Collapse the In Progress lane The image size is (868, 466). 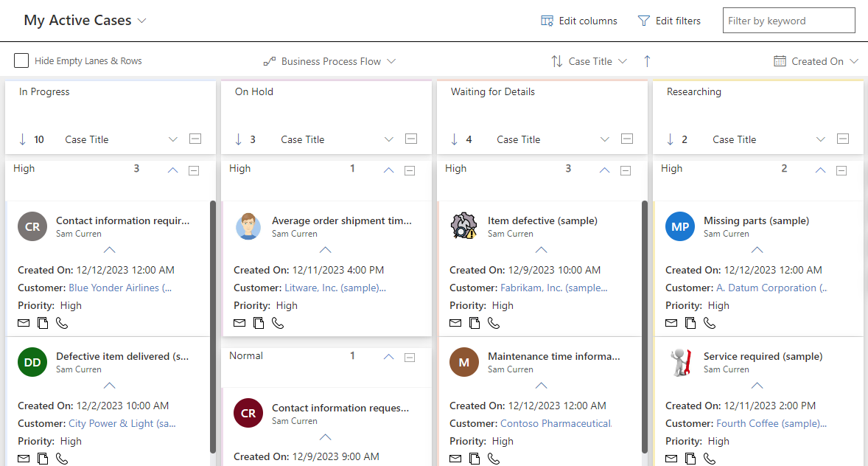click(x=194, y=139)
